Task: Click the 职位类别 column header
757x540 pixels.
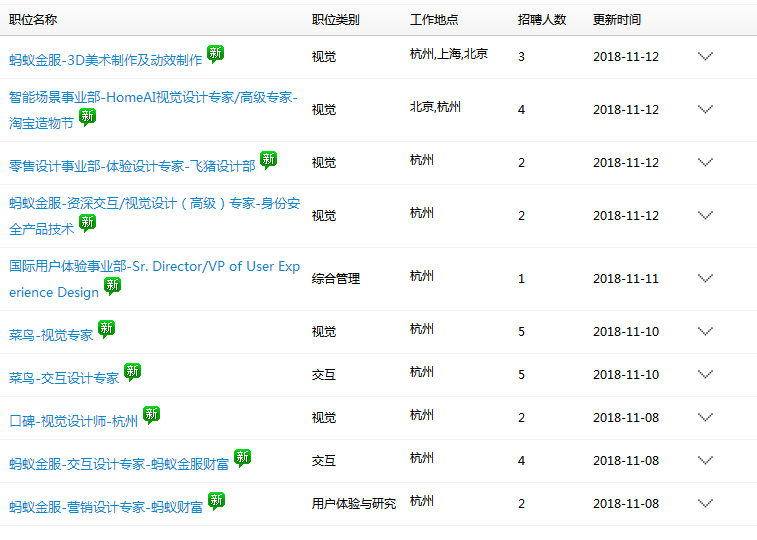Action: 336,20
